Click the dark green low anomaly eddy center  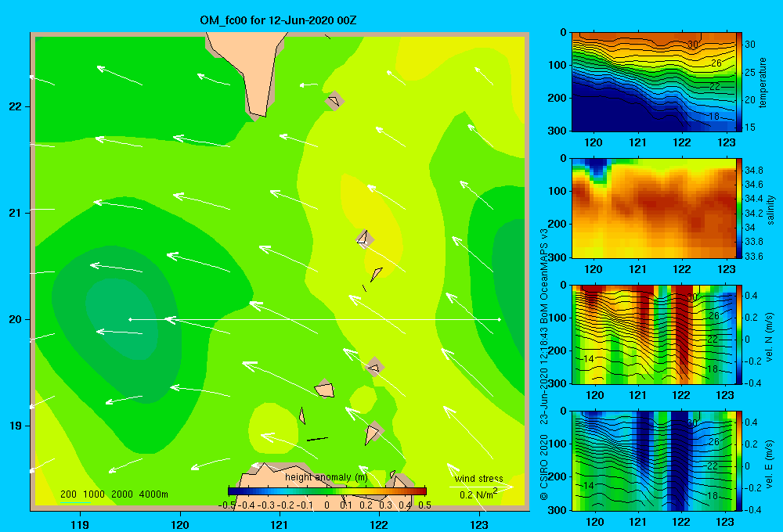pos(122,319)
